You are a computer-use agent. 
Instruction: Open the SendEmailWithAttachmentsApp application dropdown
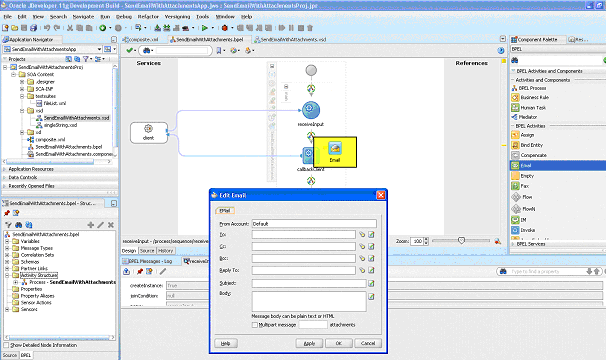pos(99,49)
